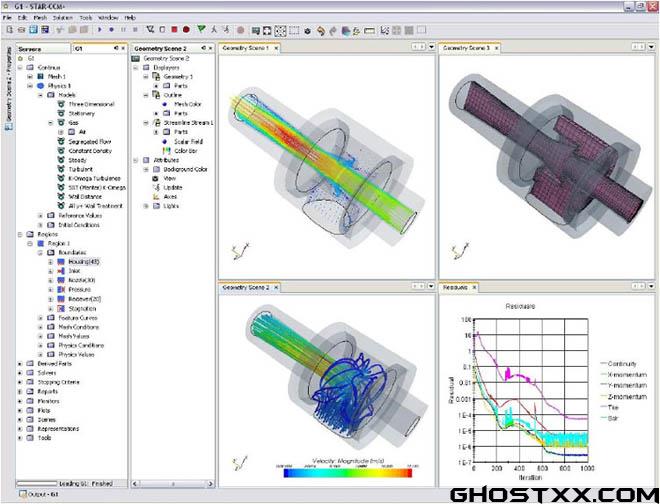The image size is (660, 504).
Task: Click the Mesh 1 continuum icon
Action: [40, 77]
